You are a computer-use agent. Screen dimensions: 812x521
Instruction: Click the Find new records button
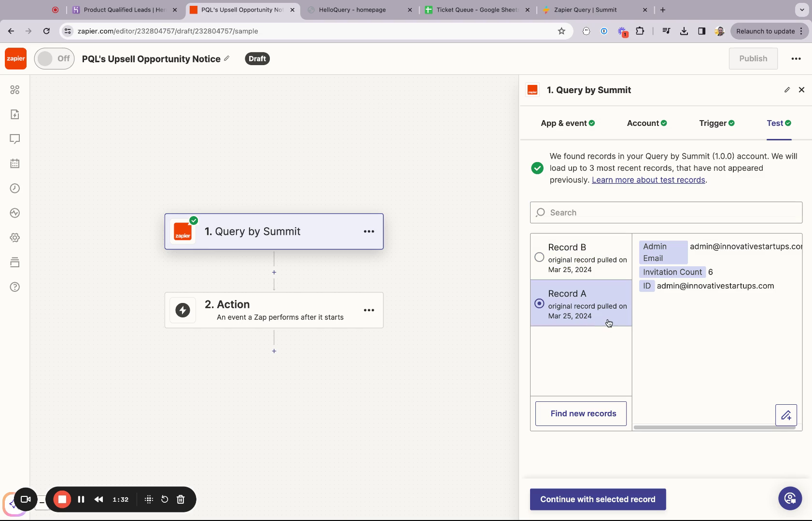(580, 413)
